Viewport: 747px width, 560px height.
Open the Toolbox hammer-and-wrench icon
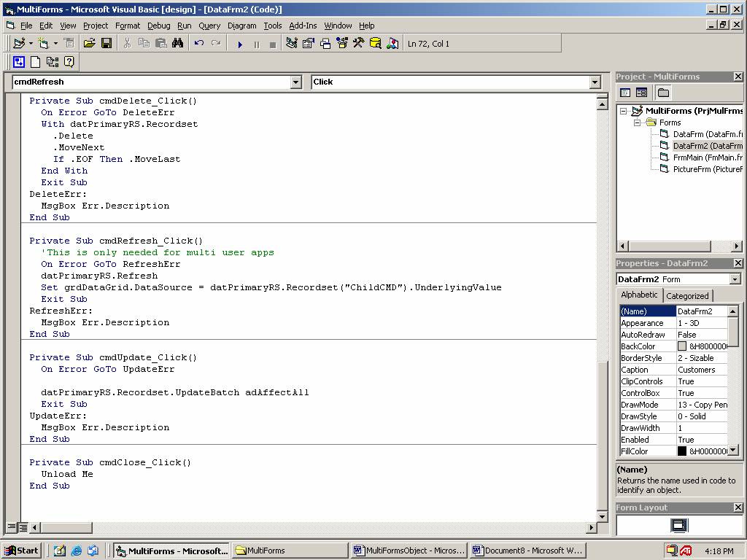pyautogui.click(x=358, y=44)
